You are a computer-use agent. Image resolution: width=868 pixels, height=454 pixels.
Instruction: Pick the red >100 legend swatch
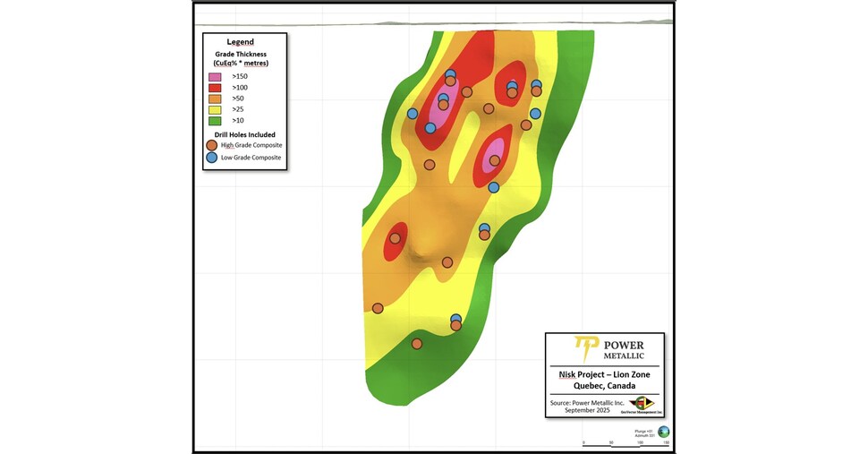pyautogui.click(x=215, y=88)
